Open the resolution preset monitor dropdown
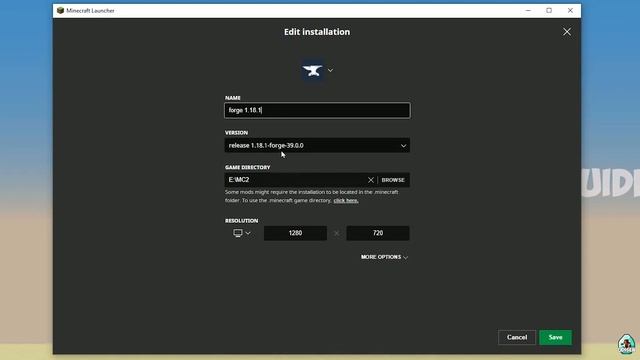 pos(242,233)
